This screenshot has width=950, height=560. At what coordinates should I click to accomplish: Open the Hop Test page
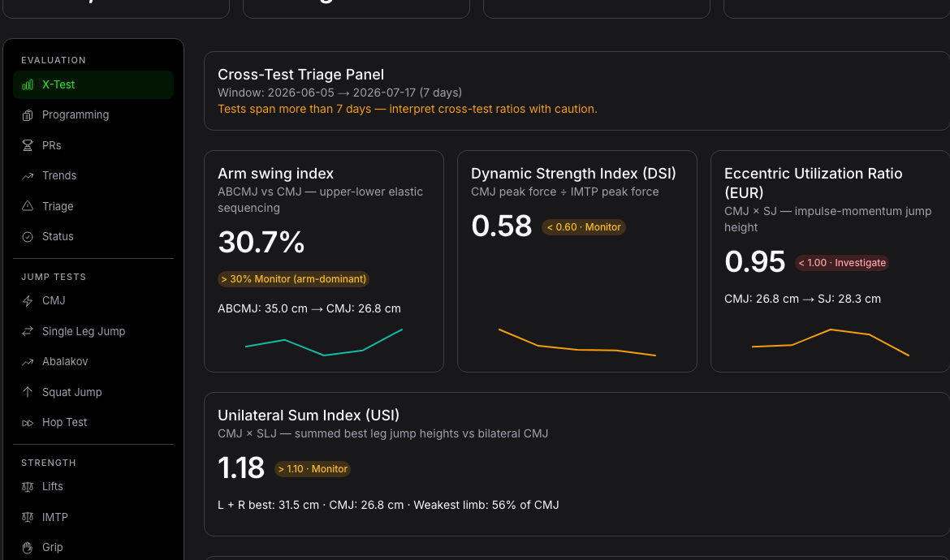pyautogui.click(x=93, y=423)
